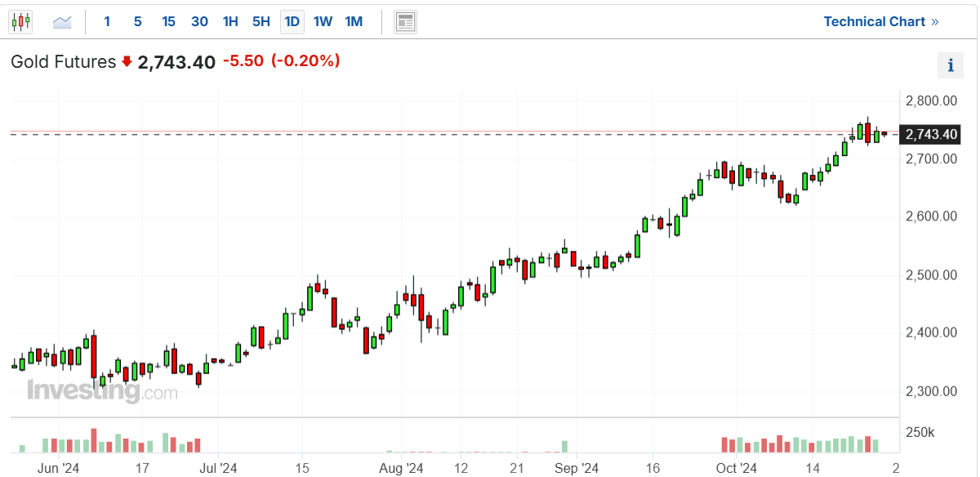This screenshot has width=980, height=477.
Task: Click the -5.50 price change value
Action: (x=243, y=61)
